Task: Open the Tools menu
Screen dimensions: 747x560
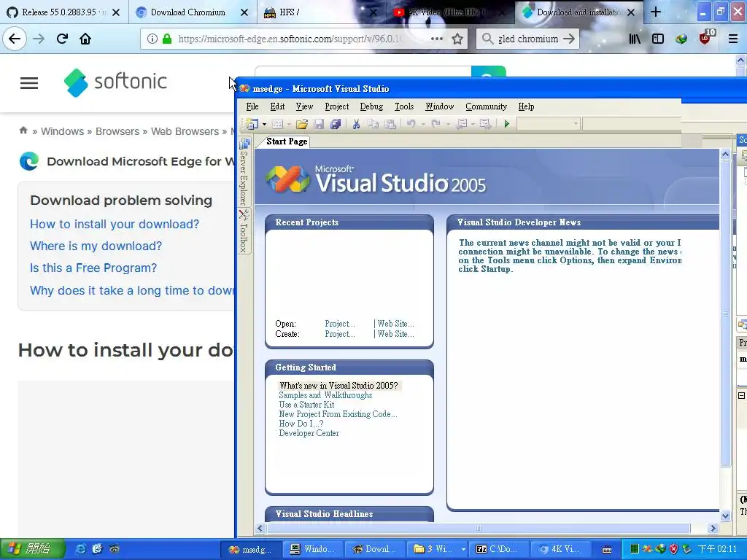Action: (x=404, y=106)
